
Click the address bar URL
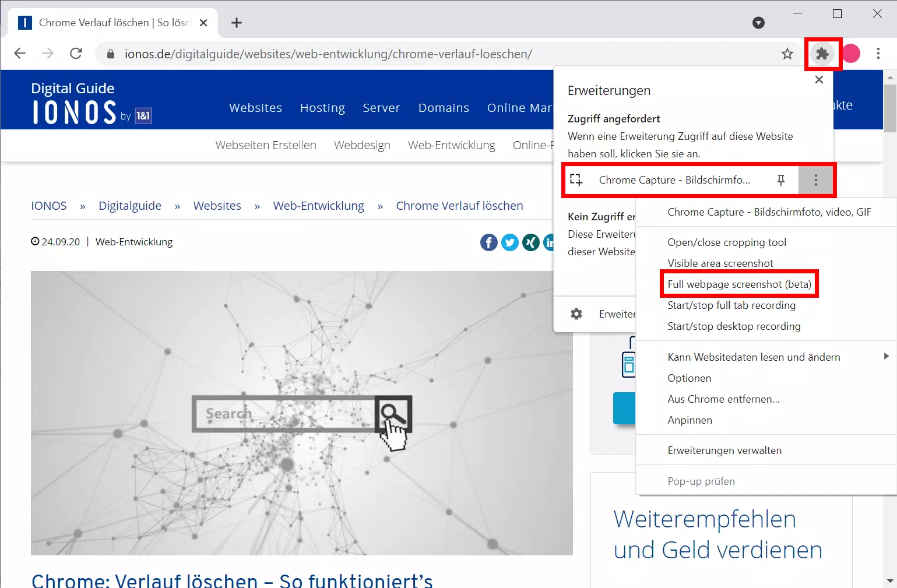click(328, 54)
